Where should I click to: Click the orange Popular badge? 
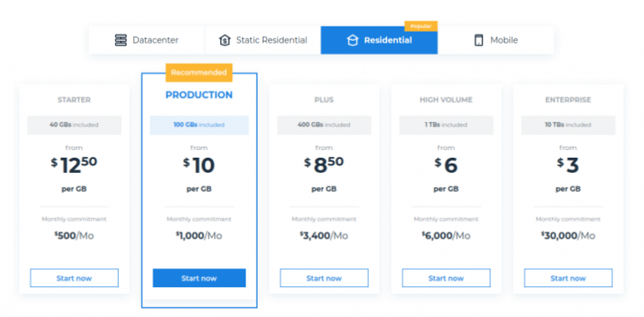[421, 26]
